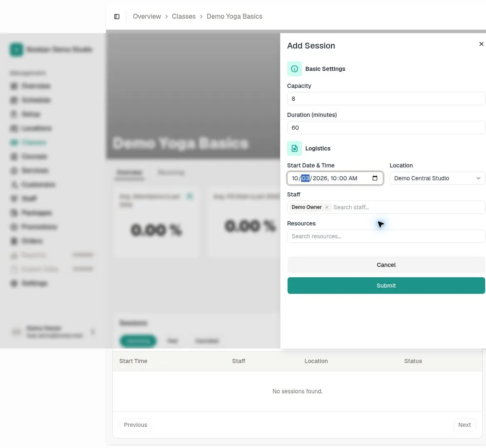Go to Classes breadcrumb
Image resolution: width=486 pixels, height=448 pixels.
[184, 17]
